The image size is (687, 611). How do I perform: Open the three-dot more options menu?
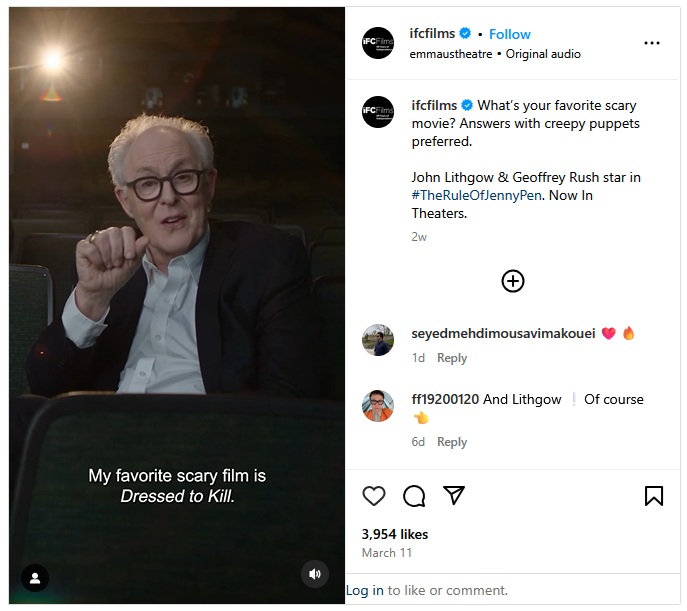(652, 43)
